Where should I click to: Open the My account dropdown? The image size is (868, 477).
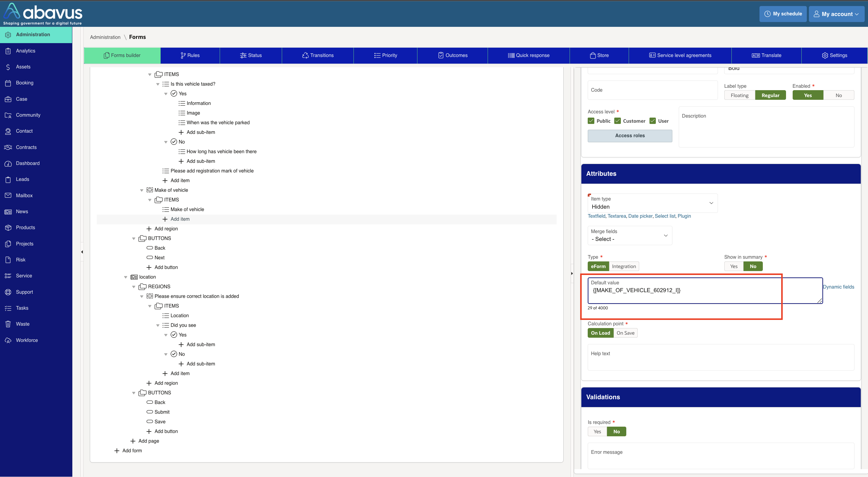click(x=836, y=14)
